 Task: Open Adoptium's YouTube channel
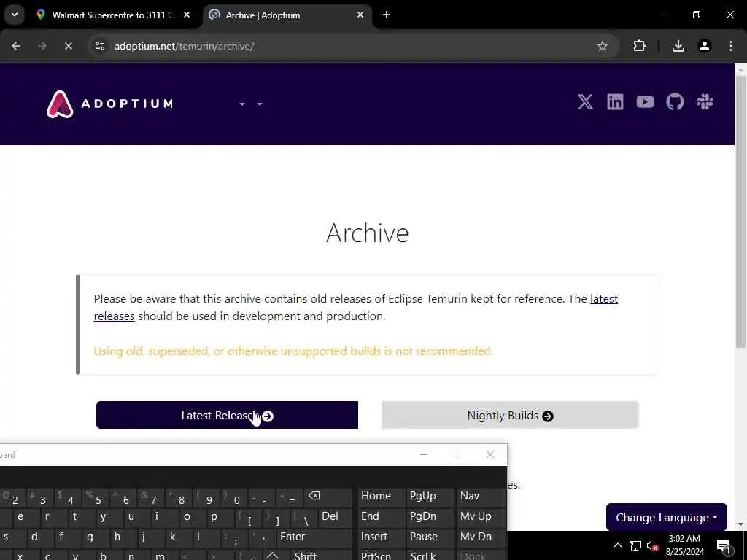coord(645,102)
